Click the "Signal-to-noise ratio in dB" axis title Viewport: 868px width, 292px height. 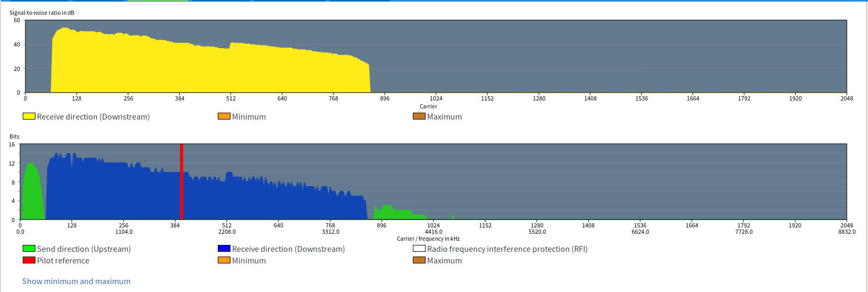[x=42, y=13]
